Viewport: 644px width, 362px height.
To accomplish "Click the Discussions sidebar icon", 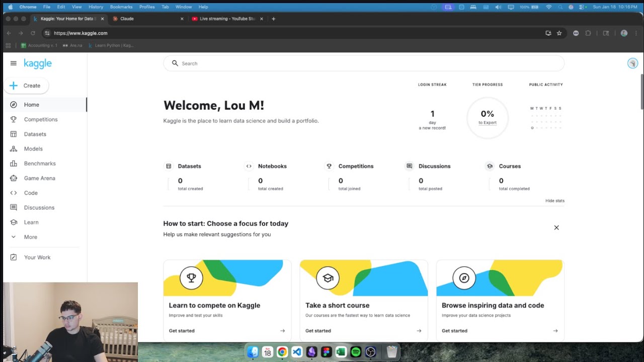I will 14,208.
